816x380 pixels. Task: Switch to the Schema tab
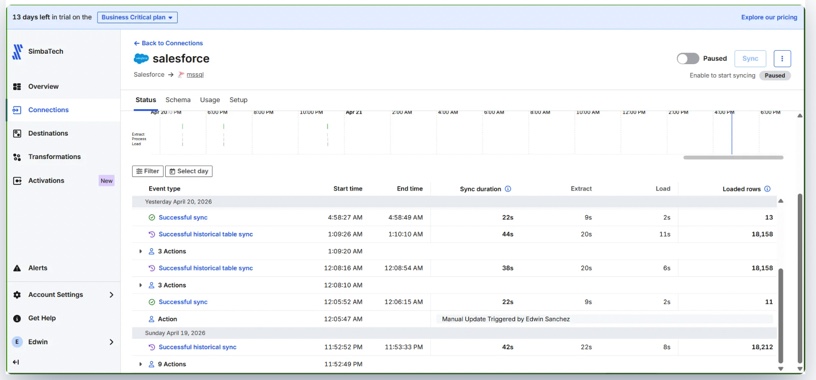pyautogui.click(x=178, y=100)
